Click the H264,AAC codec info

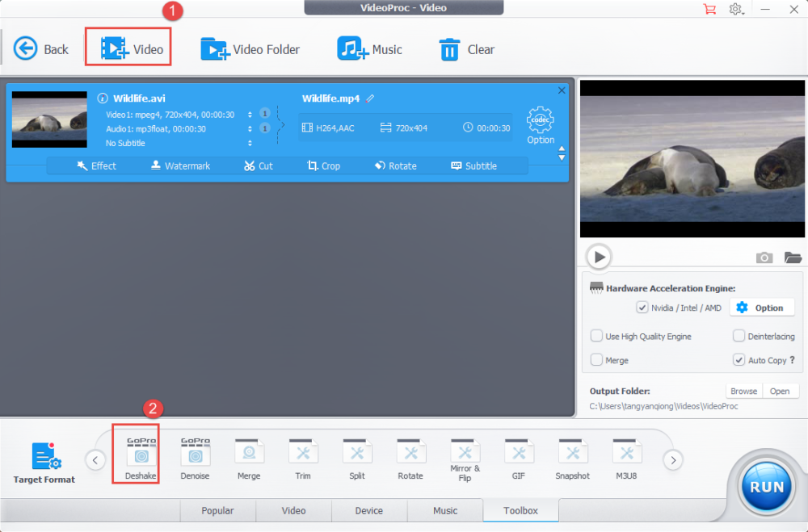[x=328, y=128]
